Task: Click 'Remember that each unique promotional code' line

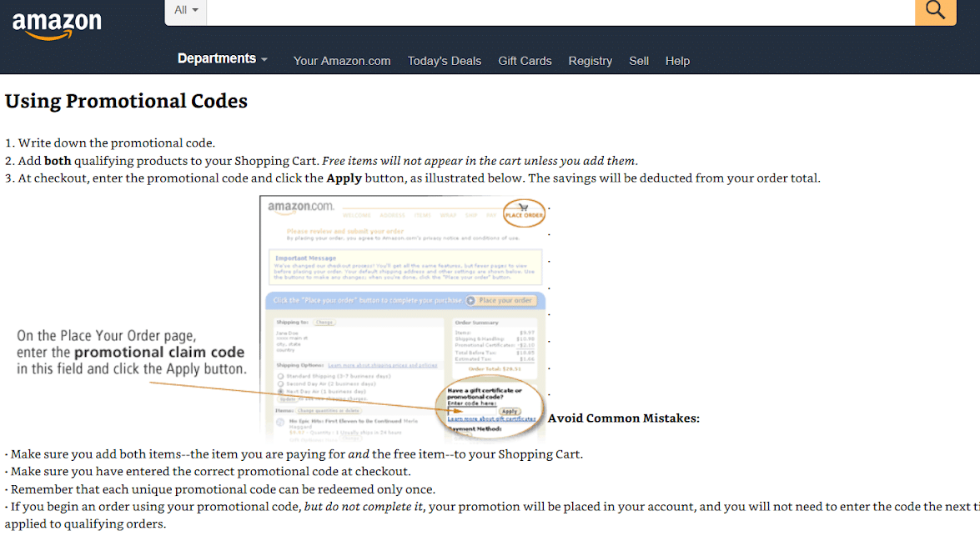Action: [220, 489]
